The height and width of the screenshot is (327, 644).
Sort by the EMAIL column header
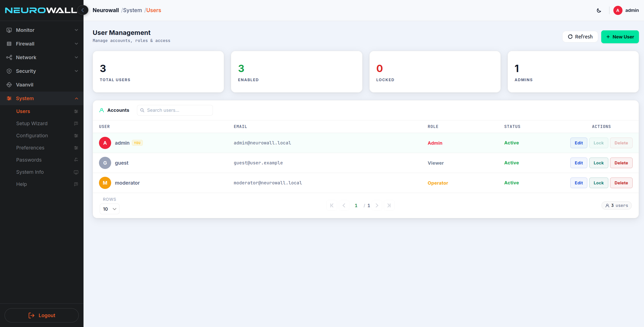coord(240,126)
